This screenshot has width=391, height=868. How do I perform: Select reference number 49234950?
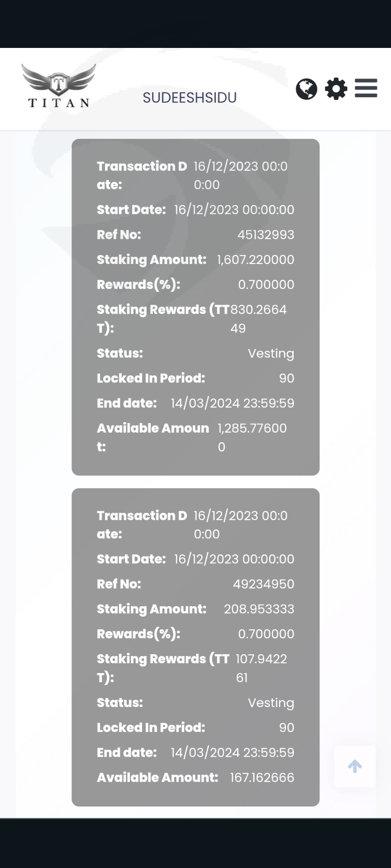(263, 584)
